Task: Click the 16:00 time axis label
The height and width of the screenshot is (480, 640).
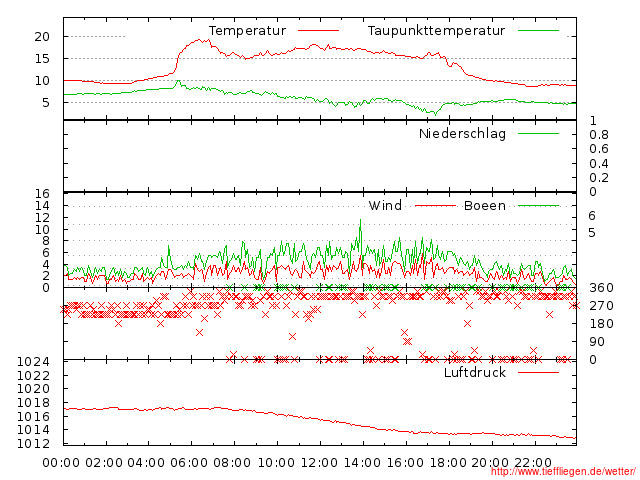Action: coord(405,463)
